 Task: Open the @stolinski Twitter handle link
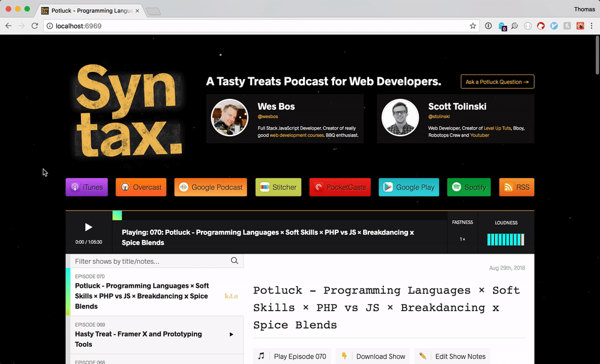click(x=439, y=116)
